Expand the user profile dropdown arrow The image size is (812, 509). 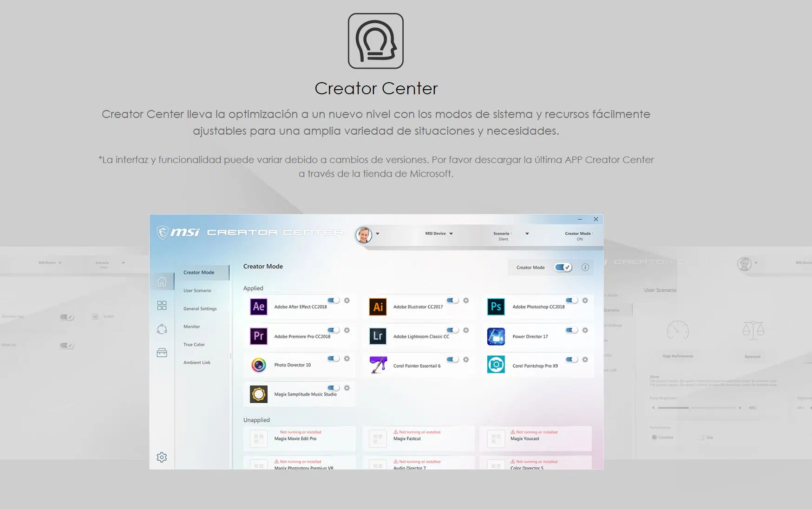coord(378,234)
